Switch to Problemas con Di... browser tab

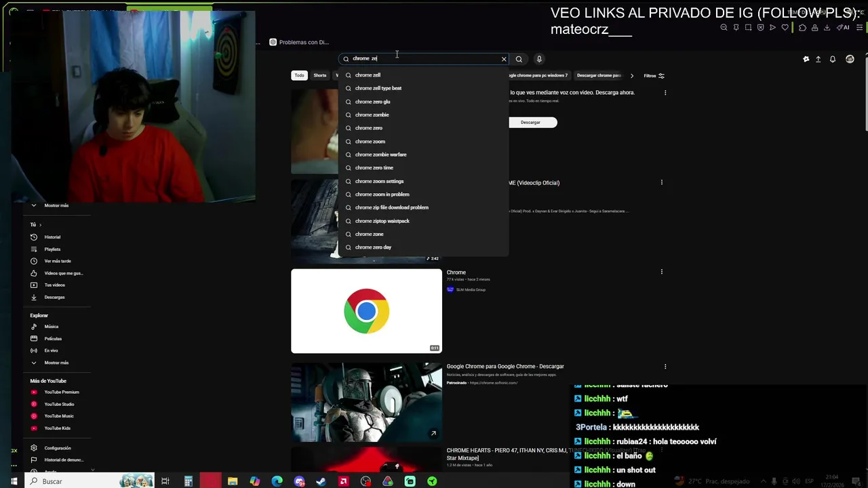point(299,42)
